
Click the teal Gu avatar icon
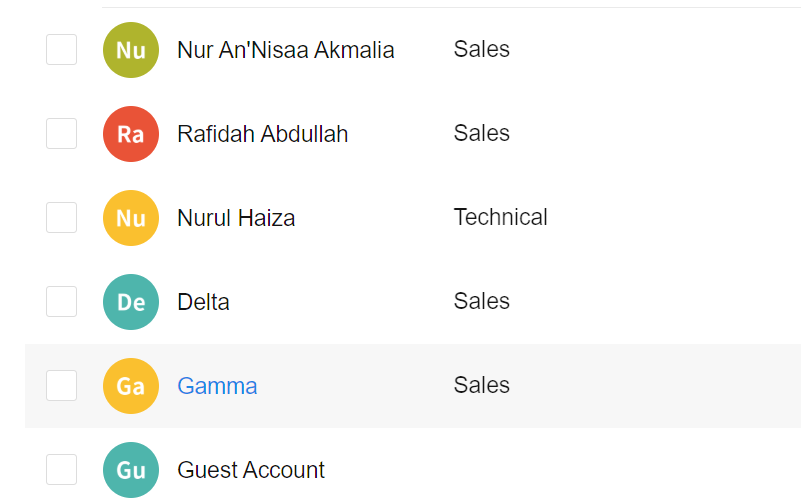131,470
